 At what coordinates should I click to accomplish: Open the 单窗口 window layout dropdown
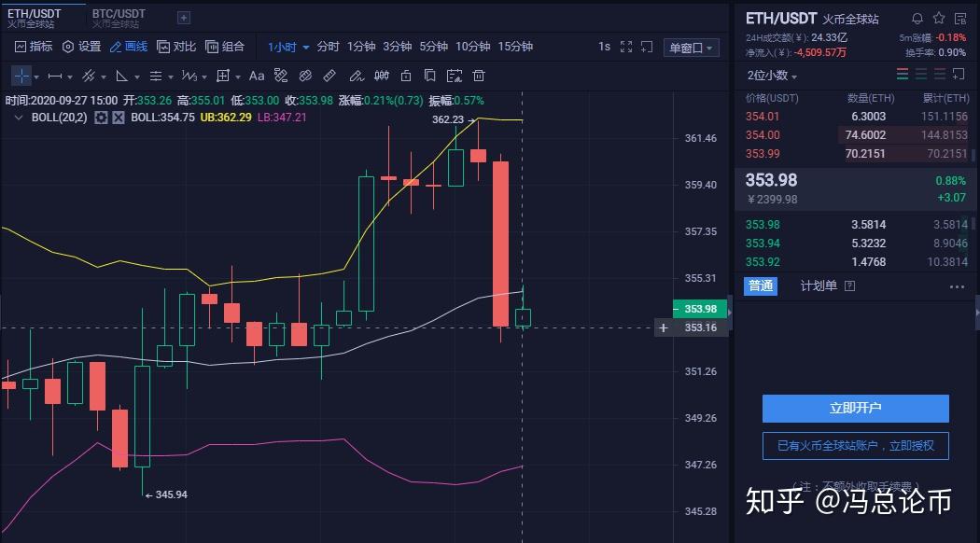pyautogui.click(x=691, y=48)
